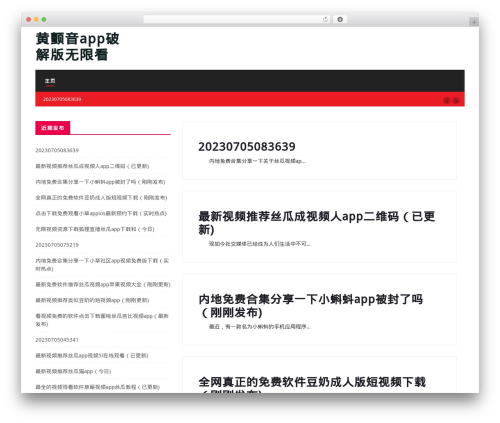Open main article 最新视频推荐丝瓜成视频人app二维码
This screenshot has width=500, height=423.
tap(317, 223)
